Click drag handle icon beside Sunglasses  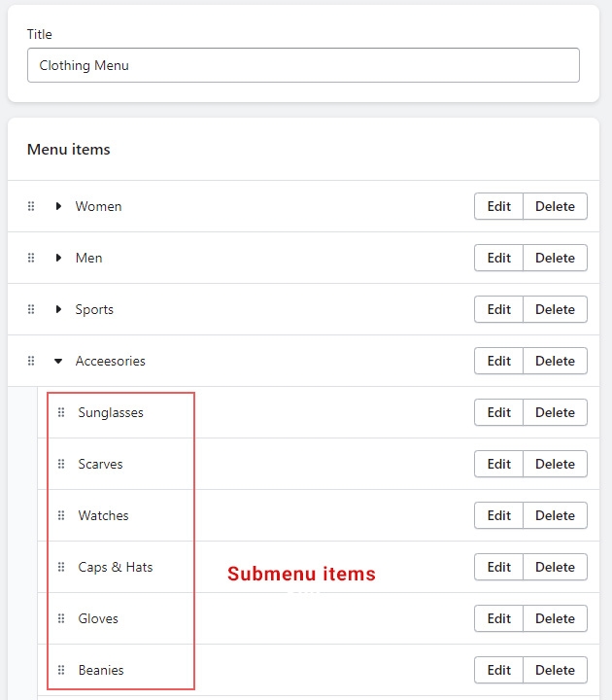pos(61,412)
